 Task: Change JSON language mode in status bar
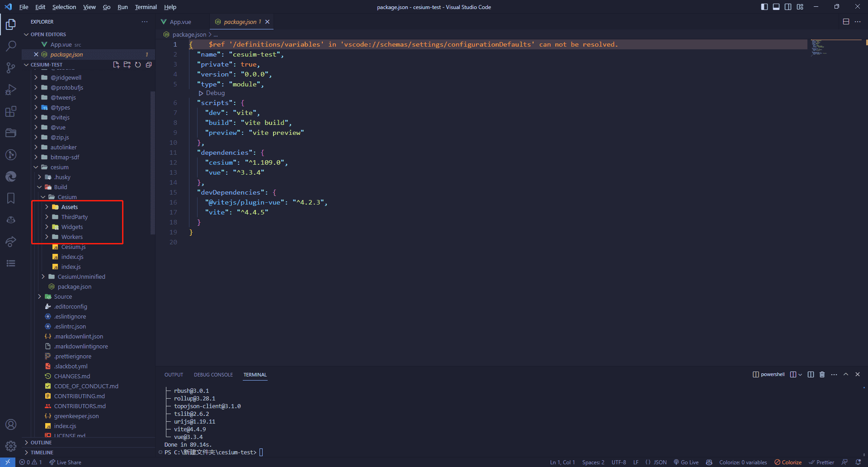pyautogui.click(x=660, y=462)
